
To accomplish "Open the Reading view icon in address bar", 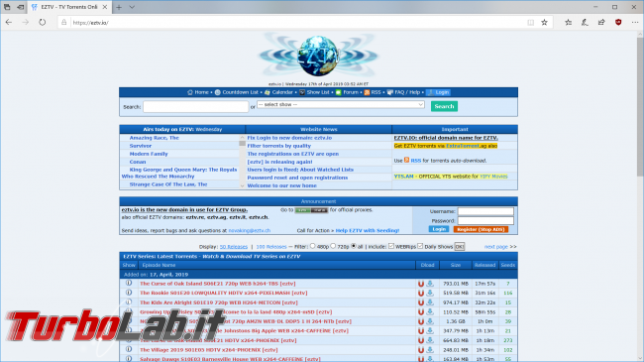I will [x=531, y=22].
